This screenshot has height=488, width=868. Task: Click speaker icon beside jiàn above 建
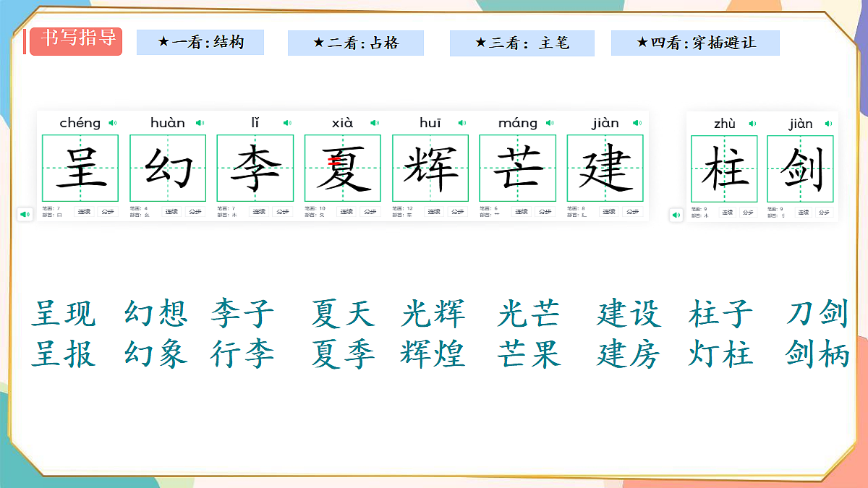point(637,123)
